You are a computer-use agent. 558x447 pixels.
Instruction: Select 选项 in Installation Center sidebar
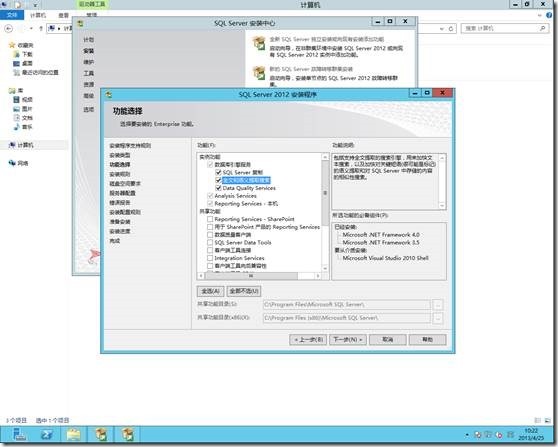(89, 109)
